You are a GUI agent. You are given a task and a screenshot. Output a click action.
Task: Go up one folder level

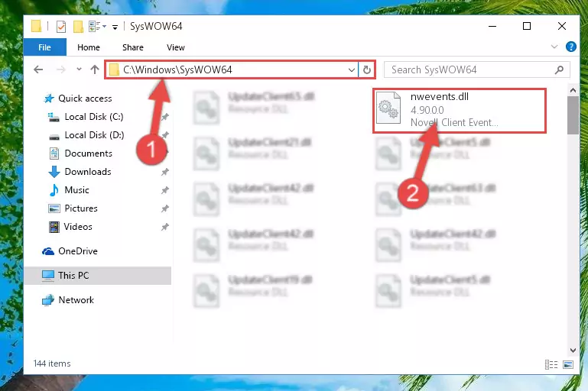95,69
